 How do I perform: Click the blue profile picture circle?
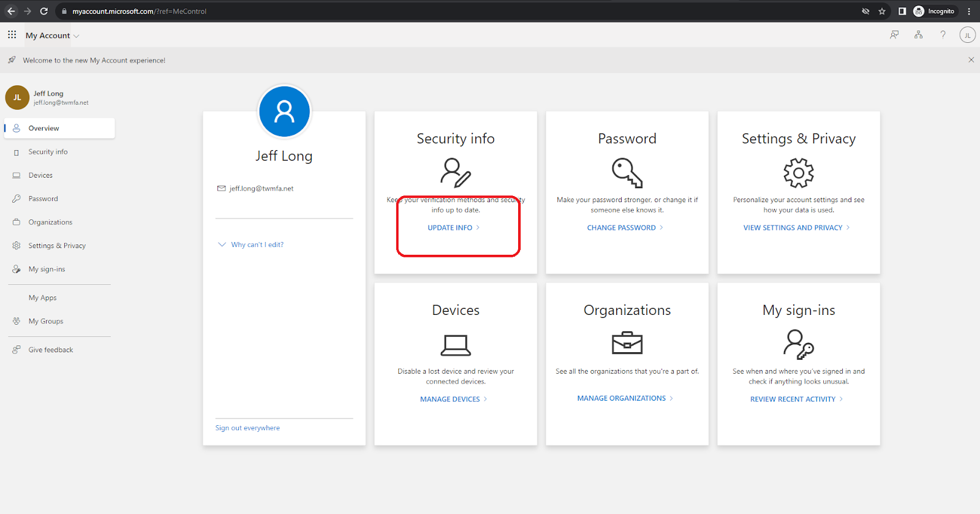[284, 111]
